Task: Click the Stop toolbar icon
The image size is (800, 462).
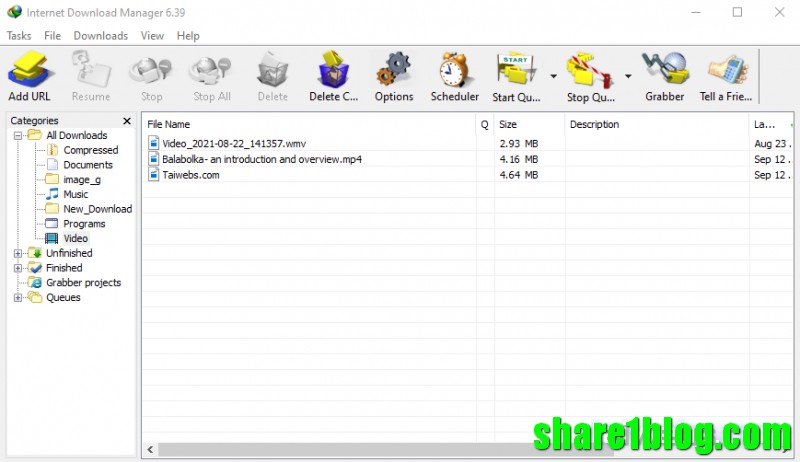Action: point(151,69)
